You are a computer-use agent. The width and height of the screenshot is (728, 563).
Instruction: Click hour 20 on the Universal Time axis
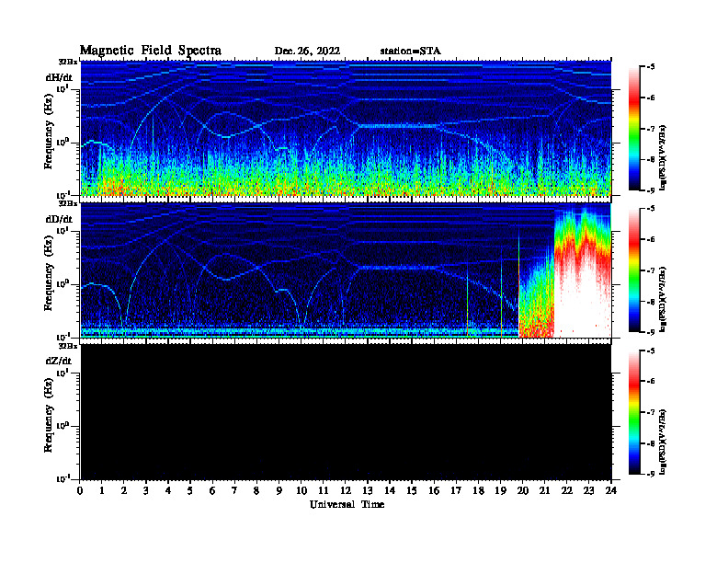tap(522, 490)
